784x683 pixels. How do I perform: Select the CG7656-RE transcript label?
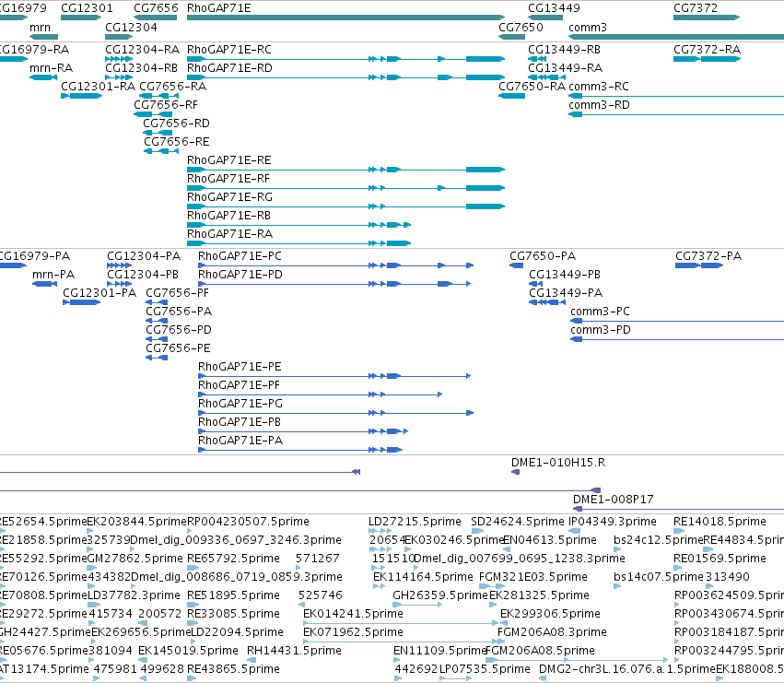click(x=177, y=142)
